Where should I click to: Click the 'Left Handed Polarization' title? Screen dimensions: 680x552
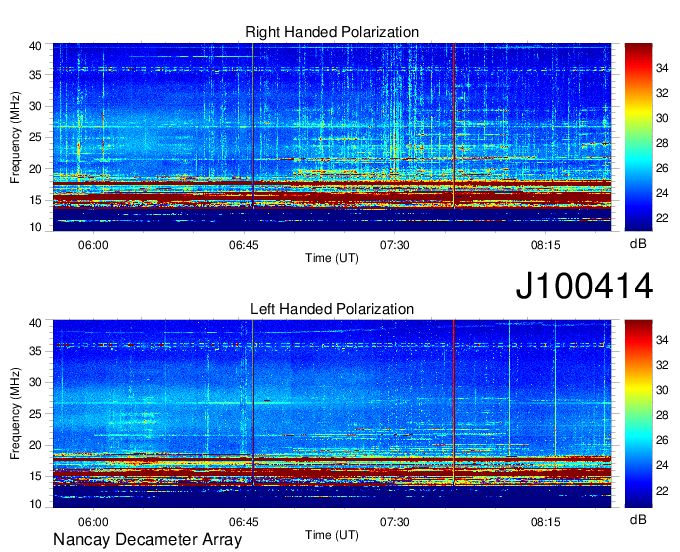pos(332,309)
